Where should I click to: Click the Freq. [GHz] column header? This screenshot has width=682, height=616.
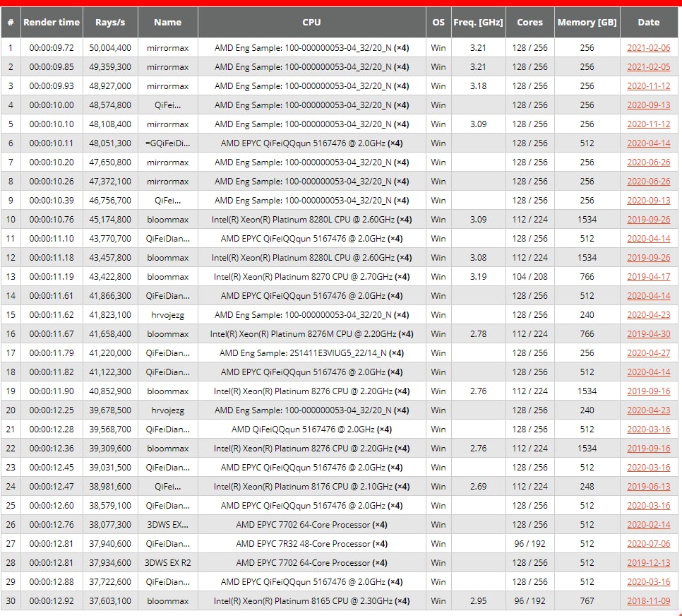coord(479,22)
